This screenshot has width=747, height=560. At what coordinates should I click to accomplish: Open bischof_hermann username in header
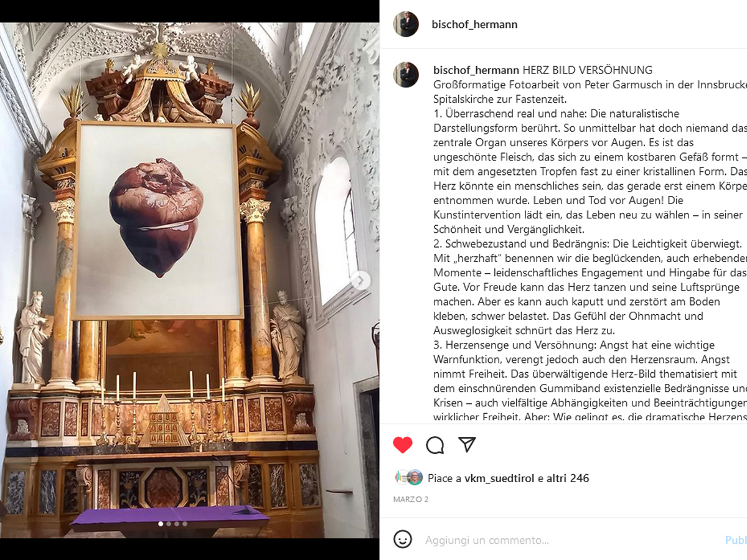pos(474,24)
